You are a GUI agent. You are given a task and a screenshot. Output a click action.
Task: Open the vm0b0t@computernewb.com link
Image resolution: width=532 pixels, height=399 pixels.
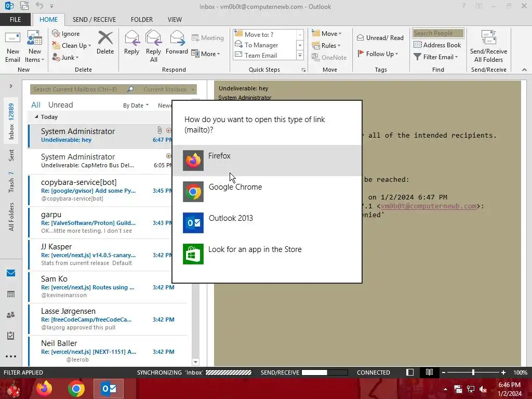coord(428,206)
